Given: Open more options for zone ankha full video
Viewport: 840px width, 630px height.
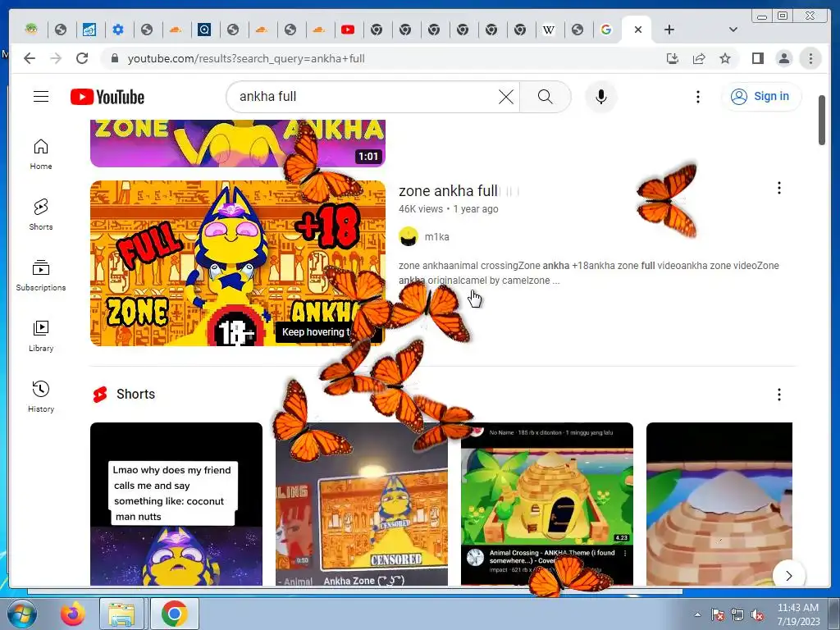Looking at the screenshot, I should pyautogui.click(x=779, y=188).
